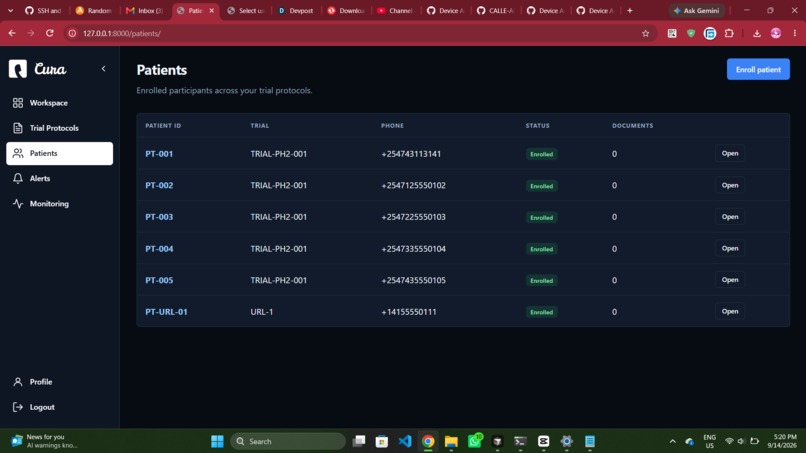Open patient PT-005 link
The image size is (806, 453).
click(159, 280)
